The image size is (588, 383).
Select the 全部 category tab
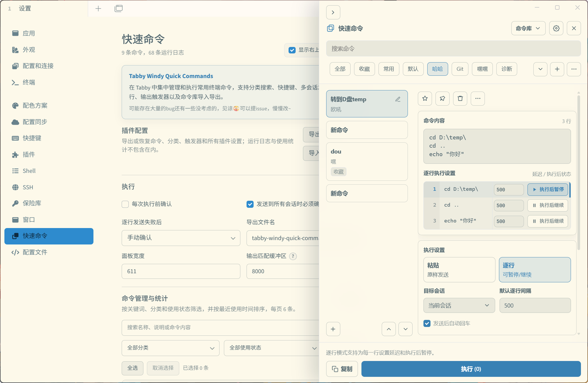click(340, 69)
